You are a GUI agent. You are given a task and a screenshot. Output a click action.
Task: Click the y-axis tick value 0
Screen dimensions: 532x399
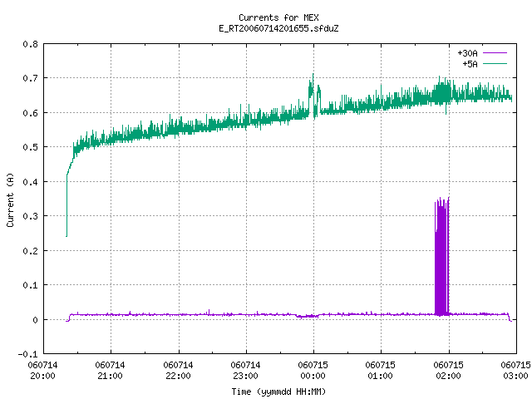pyautogui.click(x=35, y=320)
